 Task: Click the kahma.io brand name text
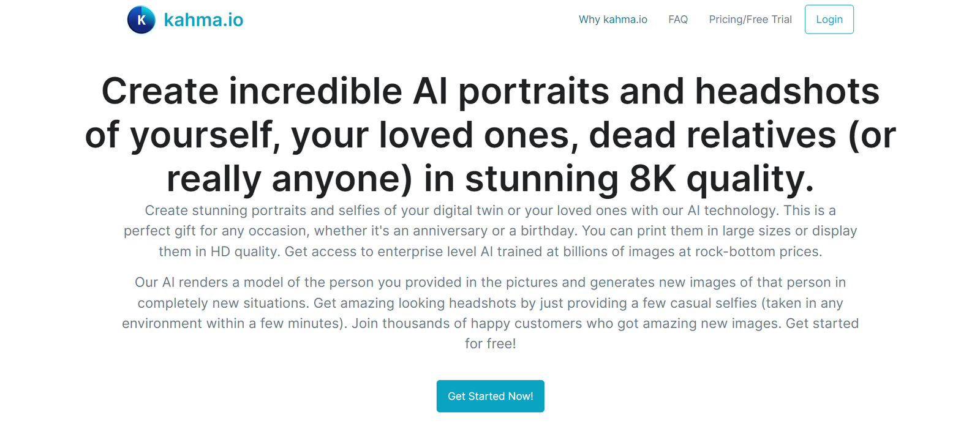click(203, 20)
